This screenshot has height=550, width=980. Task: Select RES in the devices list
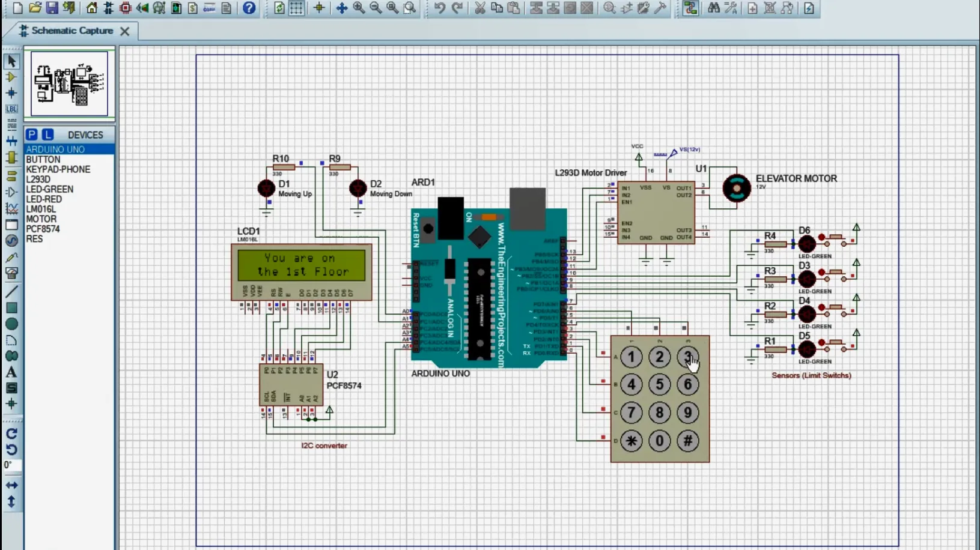69,239
